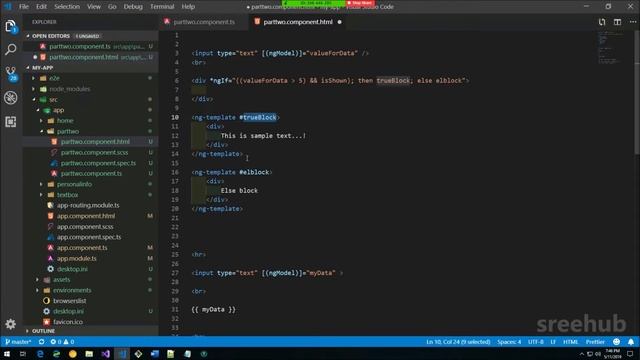The image size is (640, 360).
Task: Open File Explorer from taskbar
Action: tap(89, 353)
